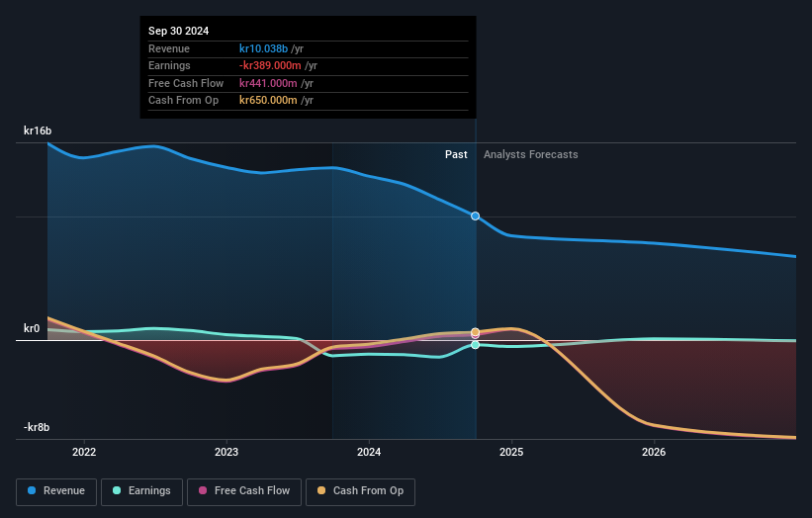Click the 2022 x-axis label
This screenshot has height=518, width=812.
(x=84, y=452)
